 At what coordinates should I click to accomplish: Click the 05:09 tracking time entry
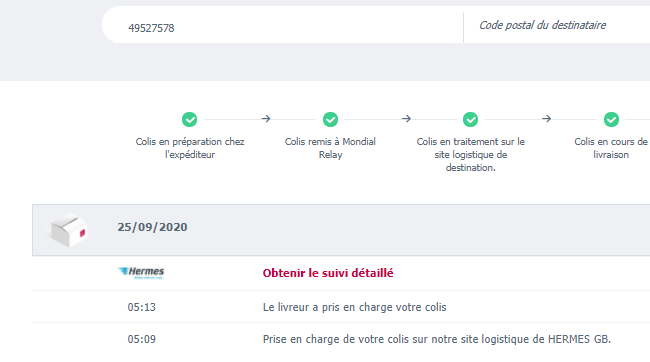point(141,339)
